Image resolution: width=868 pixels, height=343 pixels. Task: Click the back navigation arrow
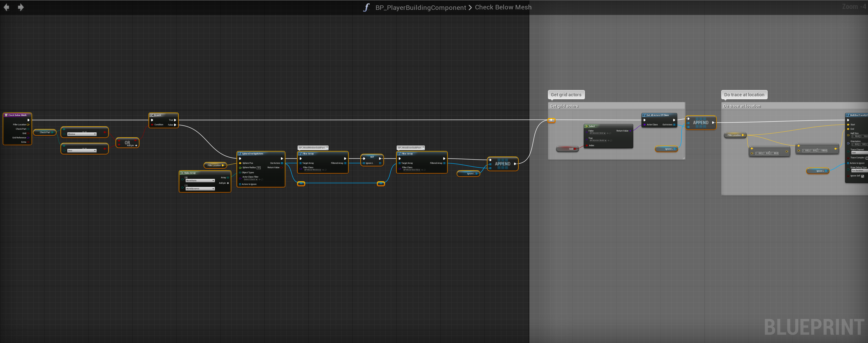point(6,7)
